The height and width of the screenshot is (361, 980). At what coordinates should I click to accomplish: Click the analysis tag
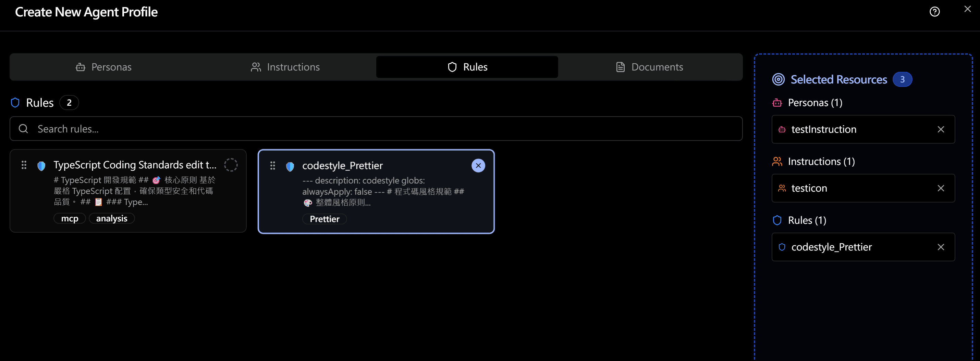click(111, 219)
